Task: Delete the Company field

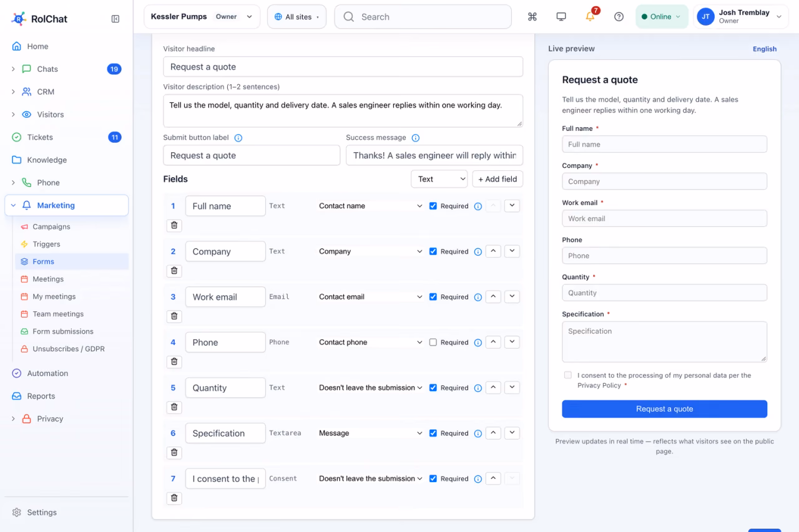Action: click(x=174, y=271)
